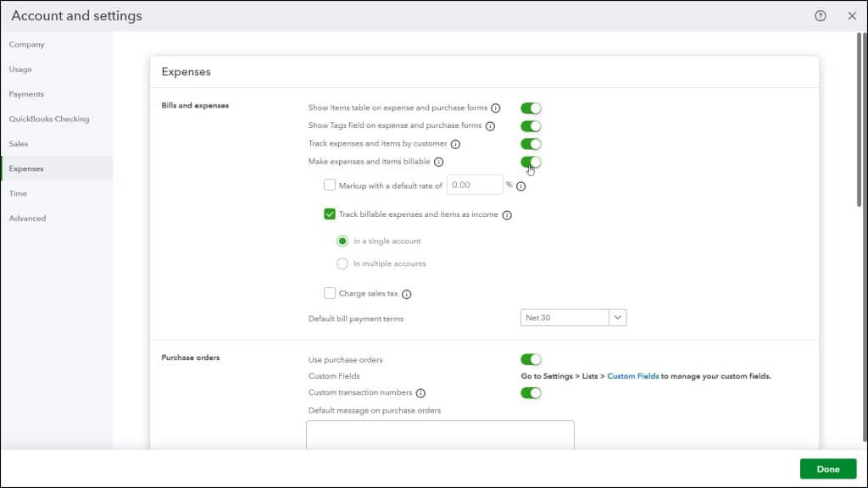Image resolution: width=868 pixels, height=488 pixels.
Task: Click info icon next to Make expenses billable
Action: (x=438, y=161)
